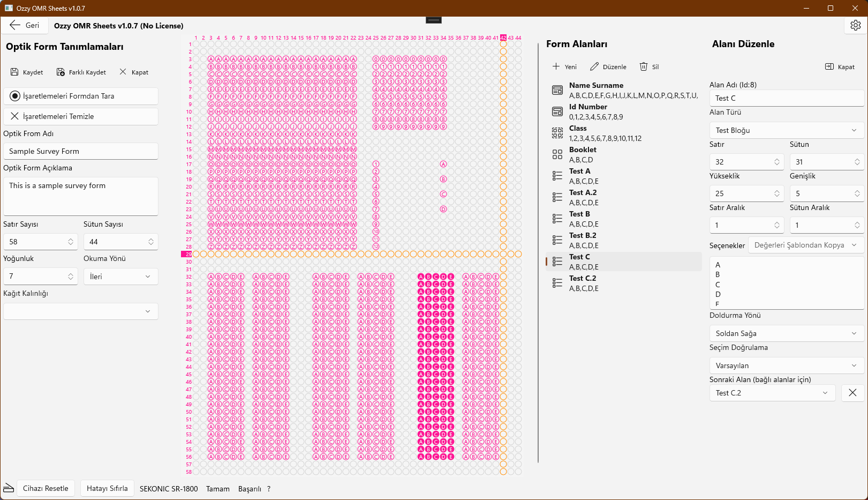Clear next field with the X button

click(x=852, y=393)
